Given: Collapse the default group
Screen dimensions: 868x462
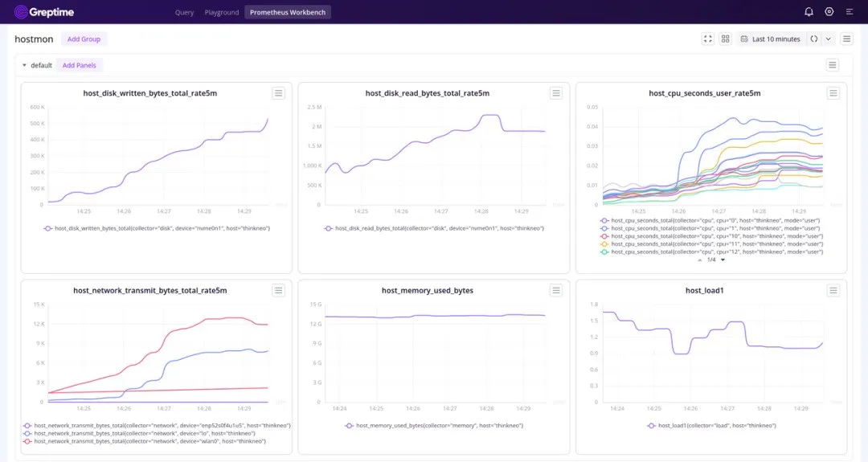Looking at the screenshot, I should (24, 66).
